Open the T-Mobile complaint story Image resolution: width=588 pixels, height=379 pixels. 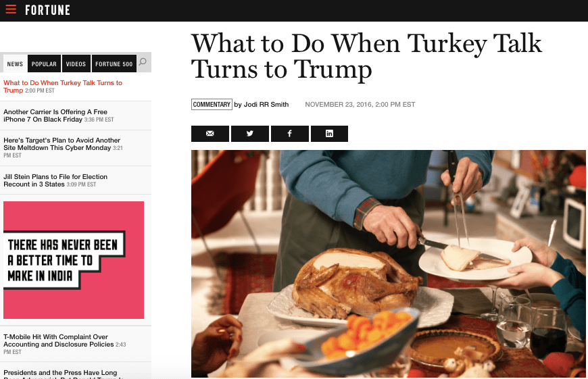point(64,344)
